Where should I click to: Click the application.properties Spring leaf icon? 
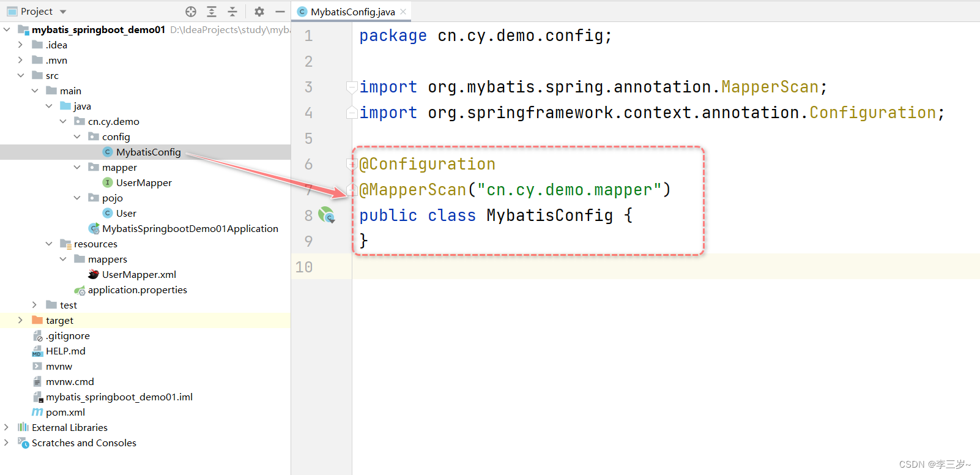point(80,290)
